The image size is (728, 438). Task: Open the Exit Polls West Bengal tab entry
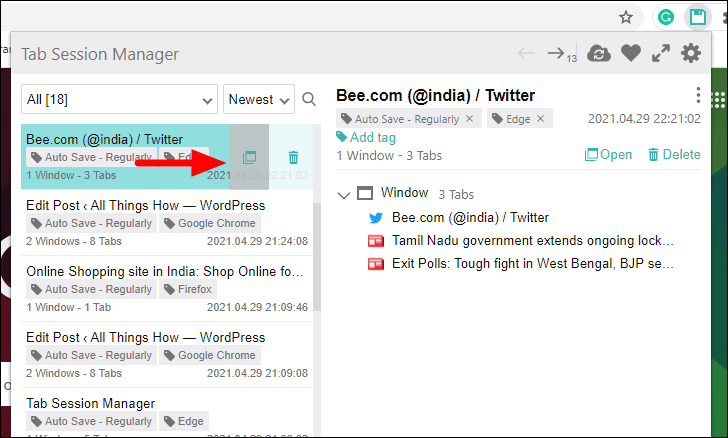pyautogui.click(x=533, y=263)
